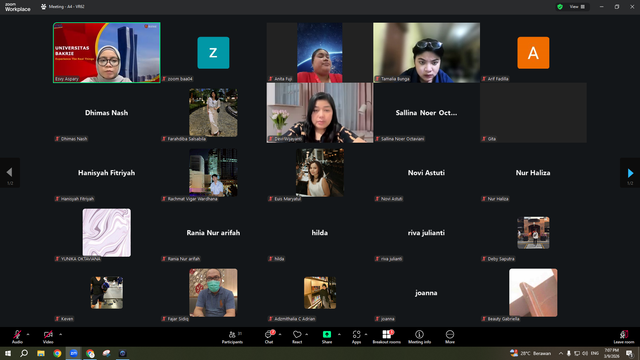Select Rachmat Vigar Wardhana's profile picture

(x=213, y=173)
